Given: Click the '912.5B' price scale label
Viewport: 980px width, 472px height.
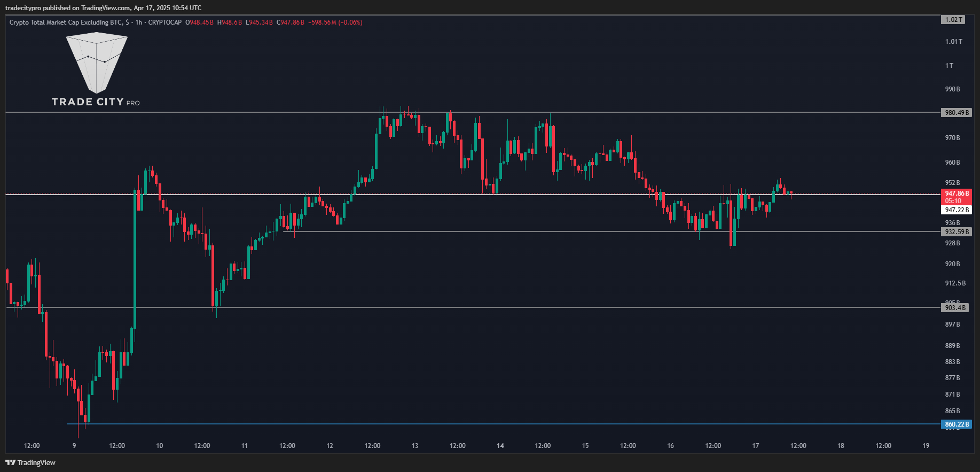Looking at the screenshot, I should (955, 283).
